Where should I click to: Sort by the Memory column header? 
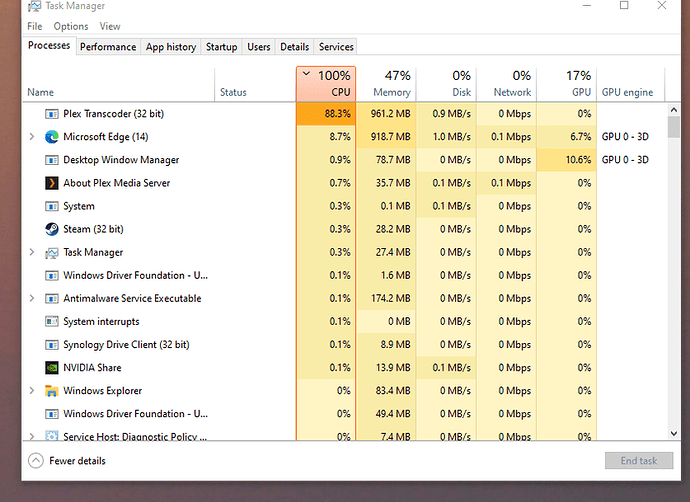pos(386,84)
